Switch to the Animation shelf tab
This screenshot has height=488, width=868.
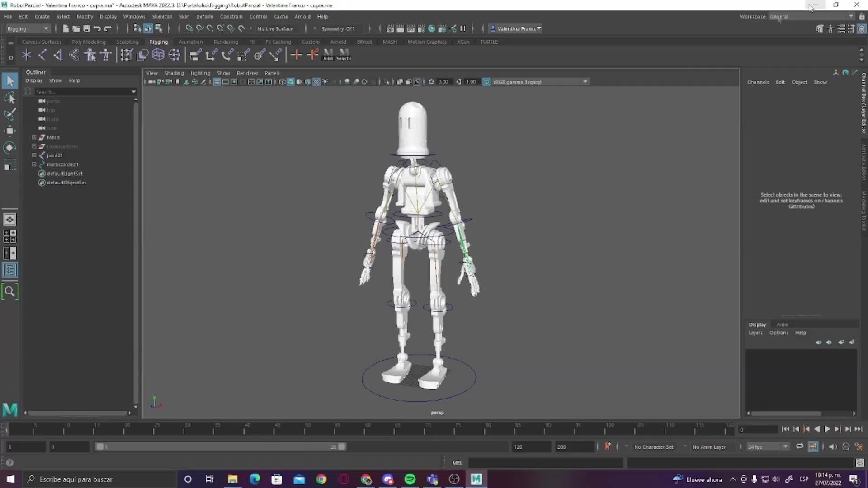pyautogui.click(x=190, y=42)
